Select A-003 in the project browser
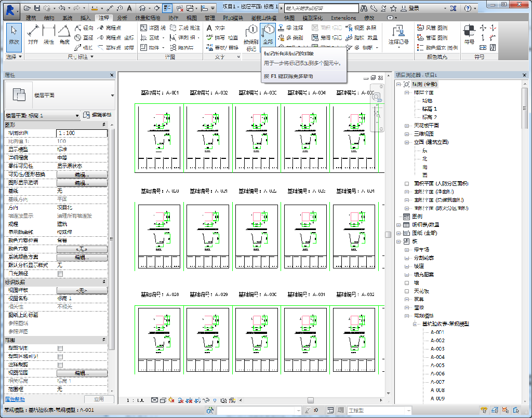This screenshot has height=418, width=532. (437, 349)
